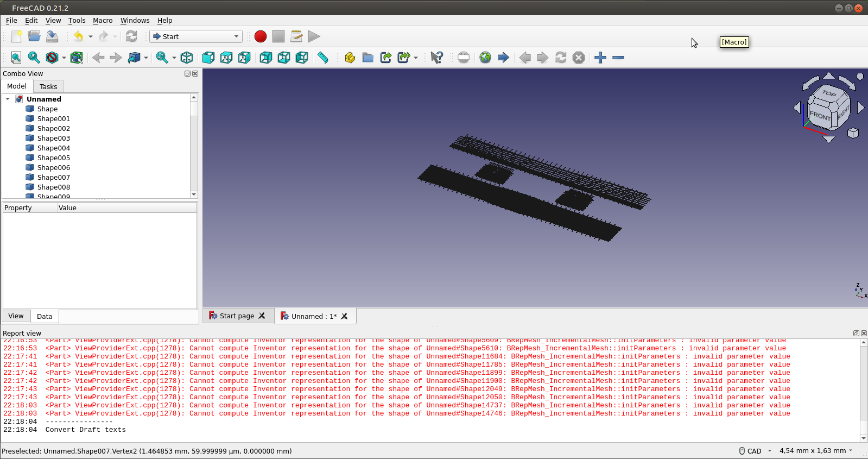Open the workbench selector dropdown
This screenshot has width=868, height=459.
[x=195, y=36]
